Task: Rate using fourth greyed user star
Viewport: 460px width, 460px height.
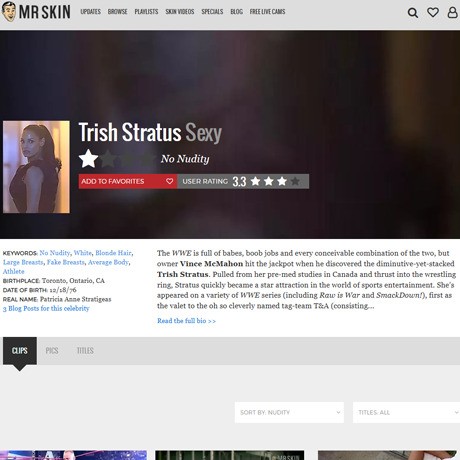Action: coord(295,181)
